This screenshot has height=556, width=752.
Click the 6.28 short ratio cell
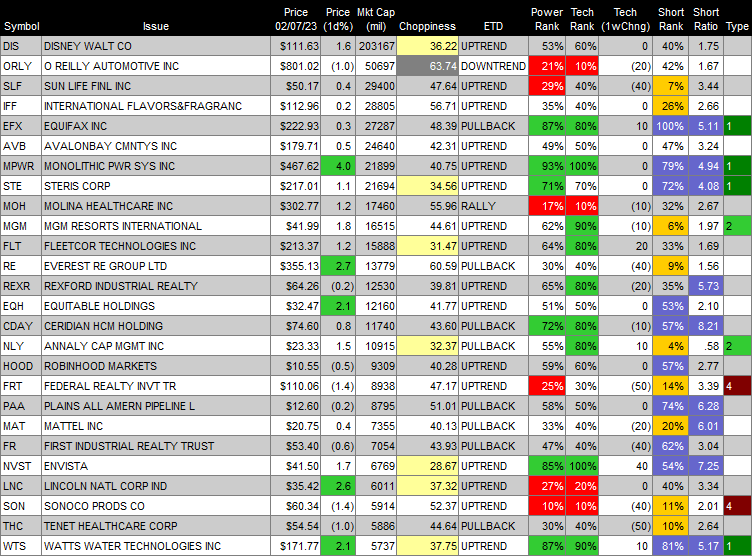click(706, 406)
